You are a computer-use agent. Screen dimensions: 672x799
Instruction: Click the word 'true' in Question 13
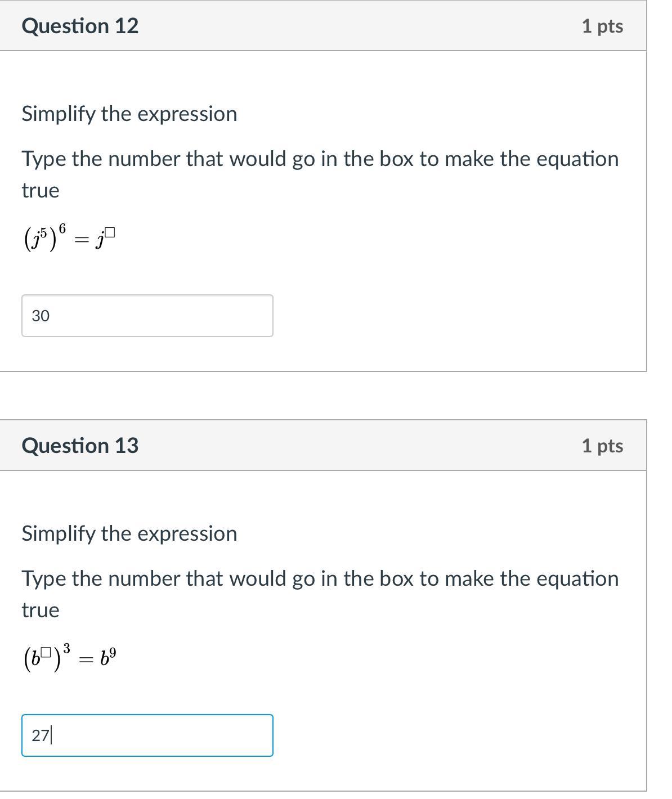tap(40, 611)
